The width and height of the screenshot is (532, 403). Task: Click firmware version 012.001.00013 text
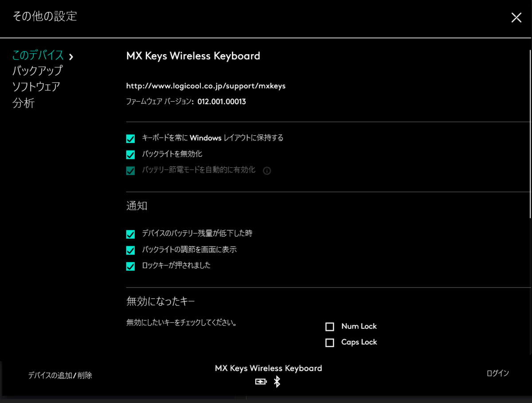click(222, 102)
